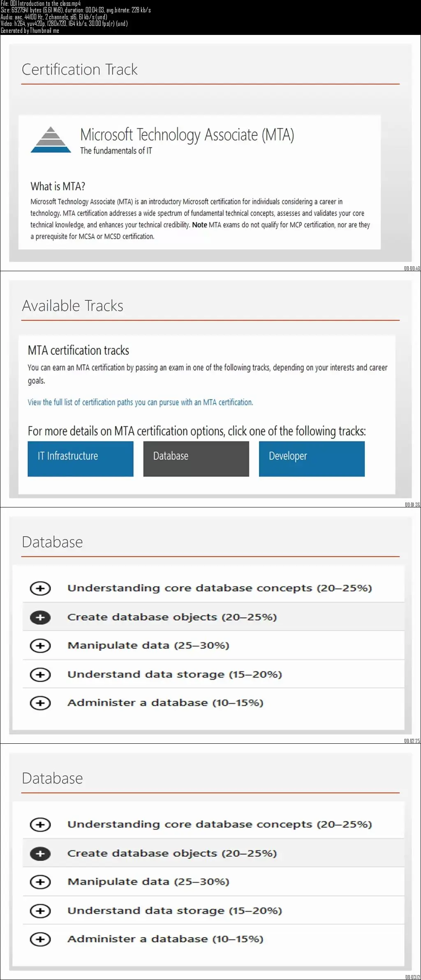Click plus icon beside "Administer a database" in upper Database slide
421x980 pixels.
coord(40,703)
